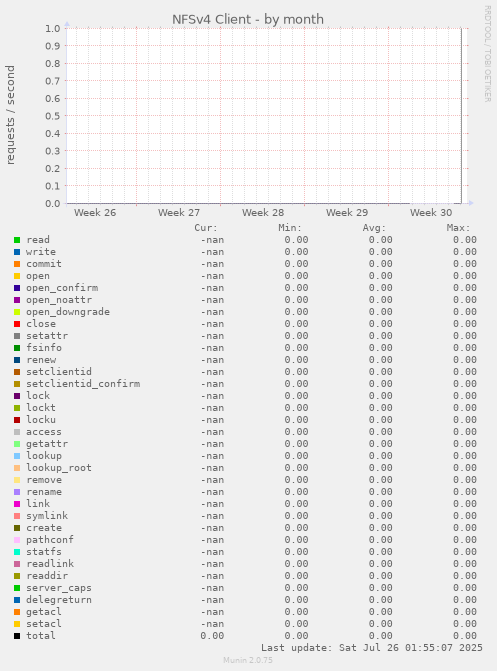This screenshot has width=497, height=671.
Task: Click the pathconf legend label
Action: click(50, 540)
